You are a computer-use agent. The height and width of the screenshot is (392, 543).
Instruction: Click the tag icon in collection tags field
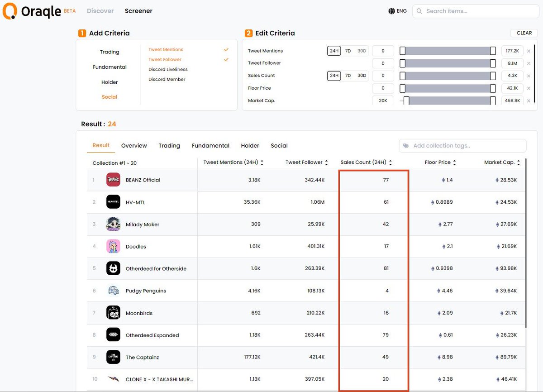406,146
